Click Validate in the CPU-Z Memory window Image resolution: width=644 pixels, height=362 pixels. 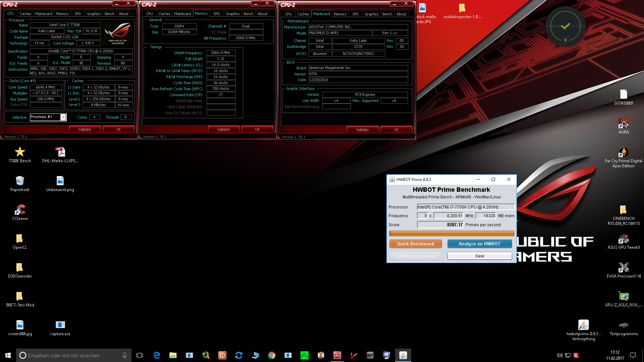click(x=223, y=129)
